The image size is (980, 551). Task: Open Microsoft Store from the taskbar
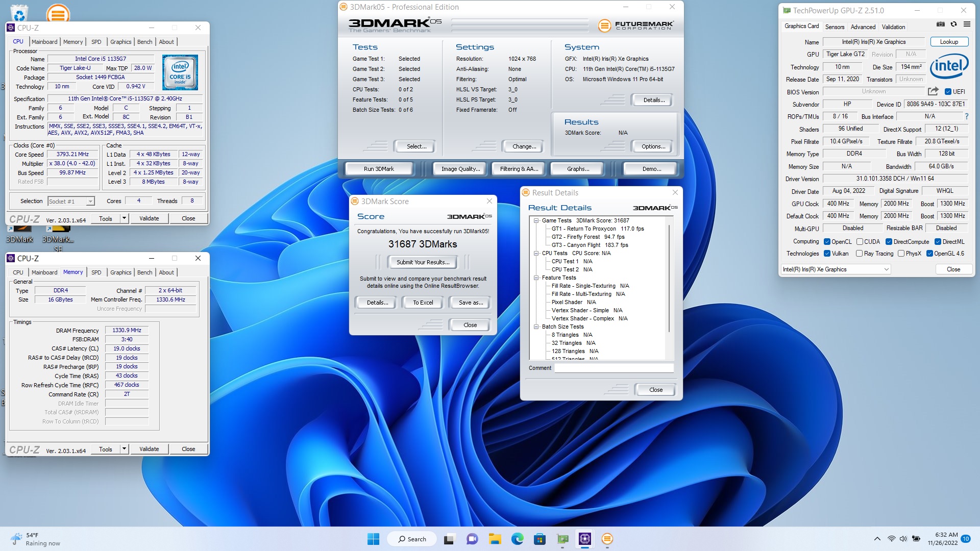pyautogui.click(x=540, y=539)
